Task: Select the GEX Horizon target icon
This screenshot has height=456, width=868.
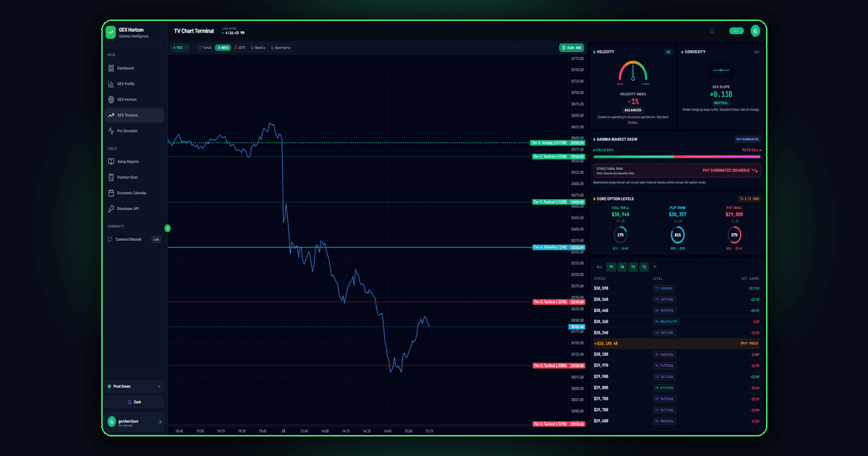Action: pos(111,99)
